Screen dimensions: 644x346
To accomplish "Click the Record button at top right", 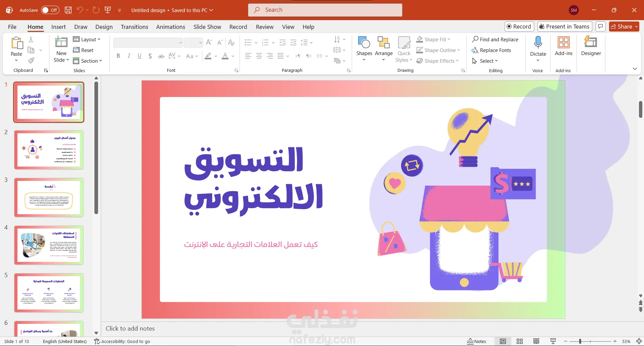I will [519, 27].
